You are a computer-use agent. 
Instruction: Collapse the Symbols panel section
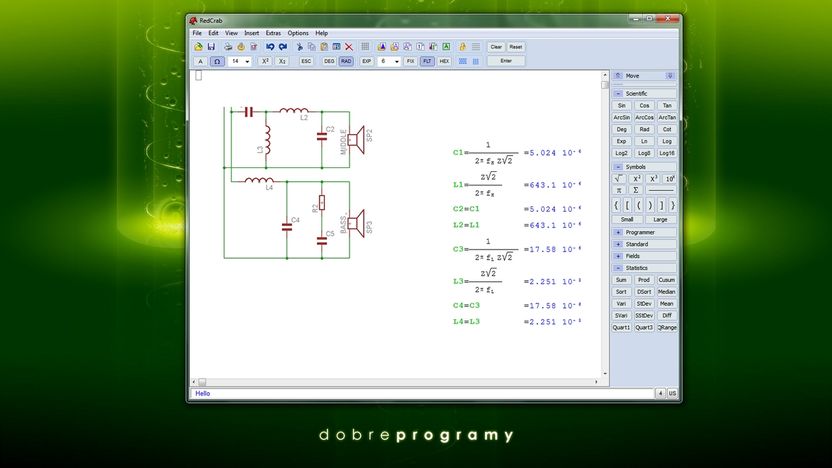pos(618,167)
